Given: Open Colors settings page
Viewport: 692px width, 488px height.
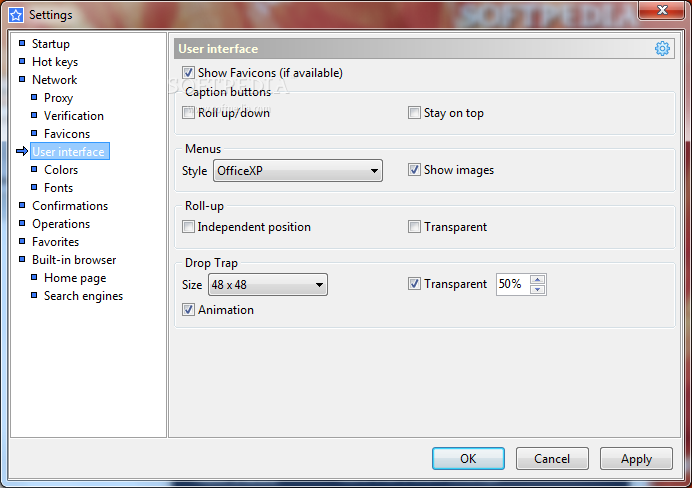Looking at the screenshot, I should click(61, 170).
